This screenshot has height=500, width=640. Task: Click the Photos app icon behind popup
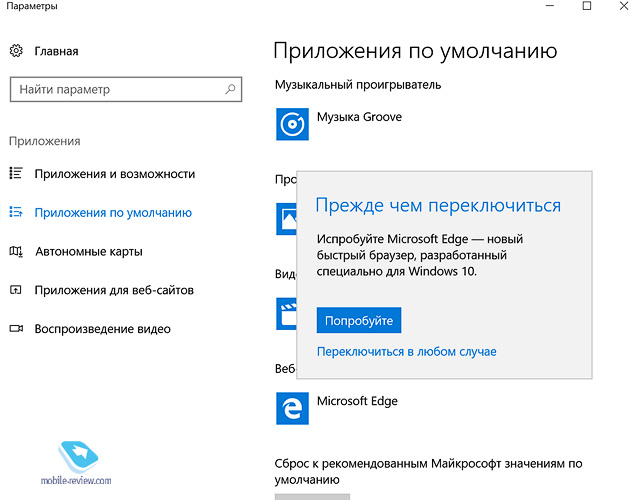(286, 219)
